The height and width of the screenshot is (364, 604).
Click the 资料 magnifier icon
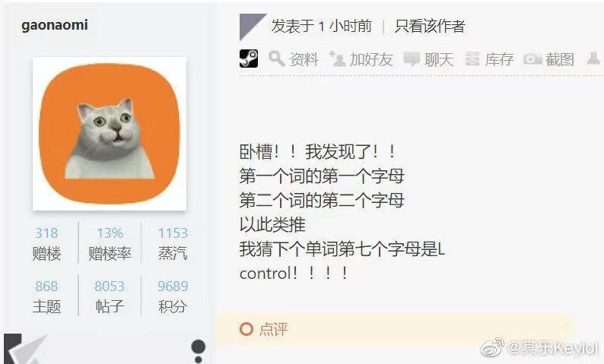(276, 59)
